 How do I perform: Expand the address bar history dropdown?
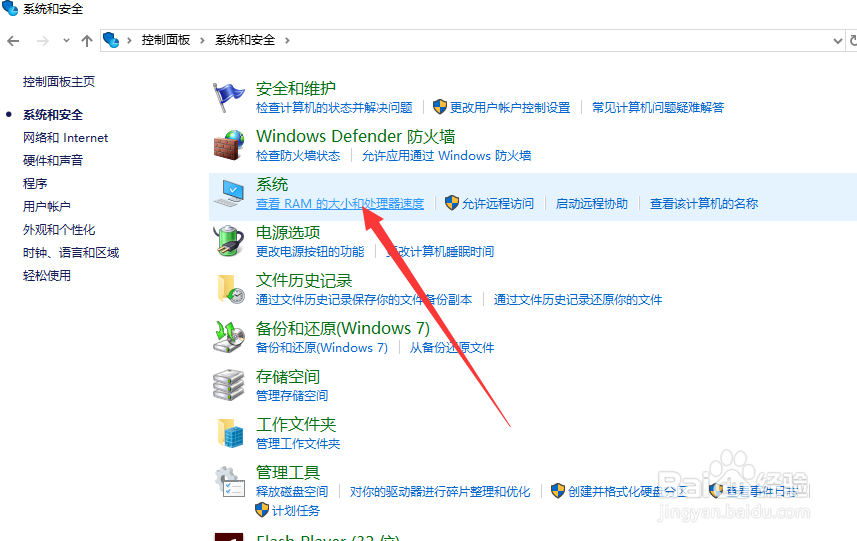(x=837, y=40)
